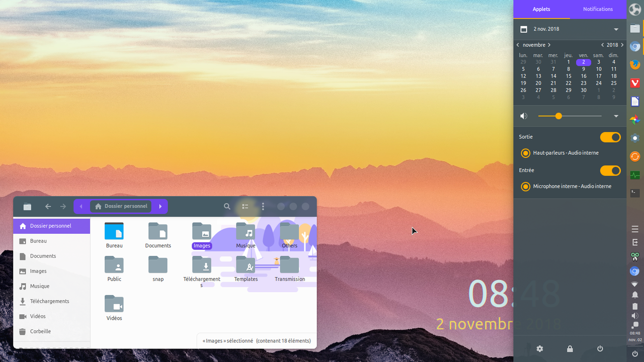Viewport: 644px width, 362px height.
Task: Open the hamburger menu icon in panel
Action: pyautogui.click(x=635, y=229)
